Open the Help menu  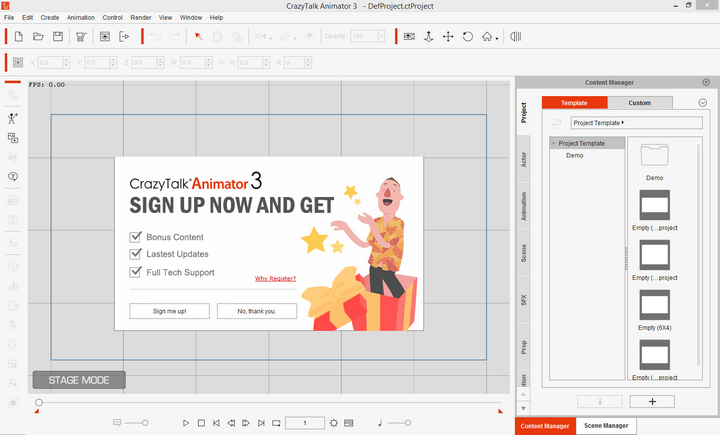click(x=216, y=17)
